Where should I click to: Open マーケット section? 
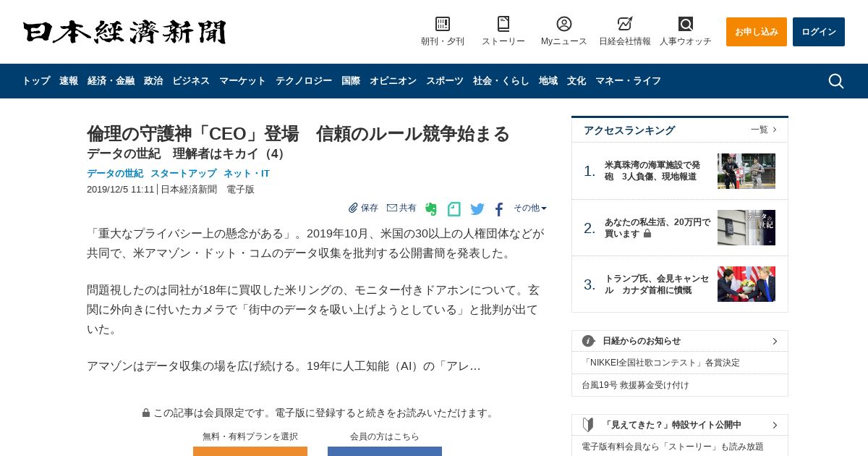point(242,81)
